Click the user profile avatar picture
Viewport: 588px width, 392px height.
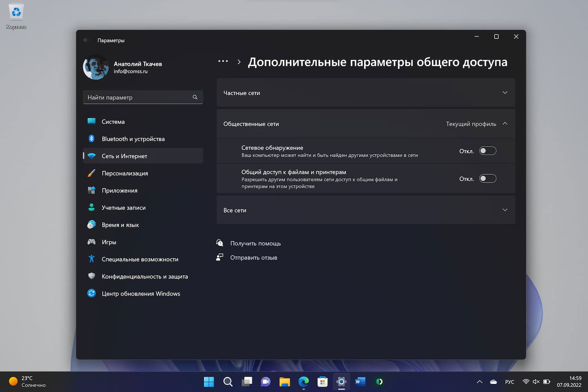coord(96,67)
